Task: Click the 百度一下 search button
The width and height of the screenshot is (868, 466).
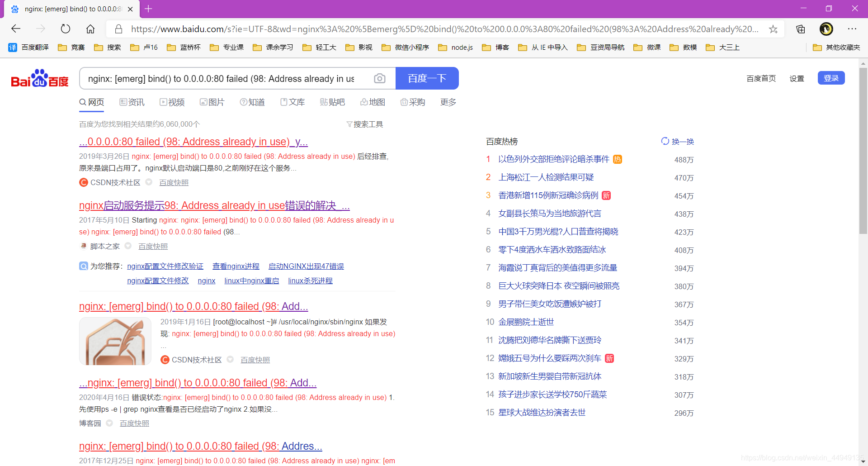Action: click(x=427, y=78)
